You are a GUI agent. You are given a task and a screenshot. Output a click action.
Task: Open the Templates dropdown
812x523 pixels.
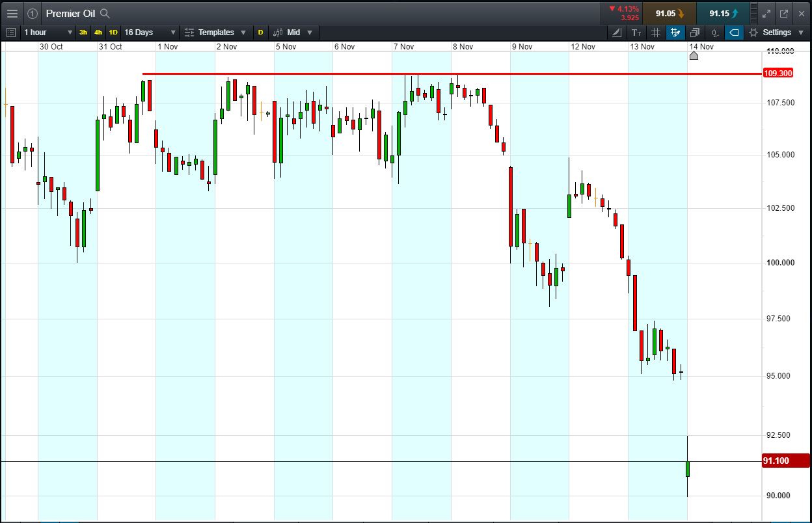point(216,32)
